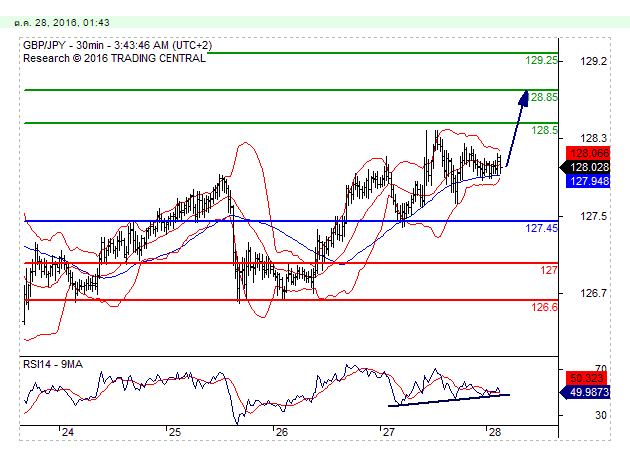Image resolution: width=630 pixels, height=458 pixels.
Task: Click the blue 127.45 pivot label
Action: (x=541, y=228)
